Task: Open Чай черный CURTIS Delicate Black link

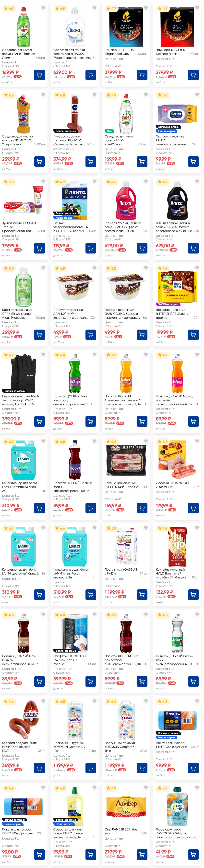Action: pyautogui.click(x=170, y=52)
